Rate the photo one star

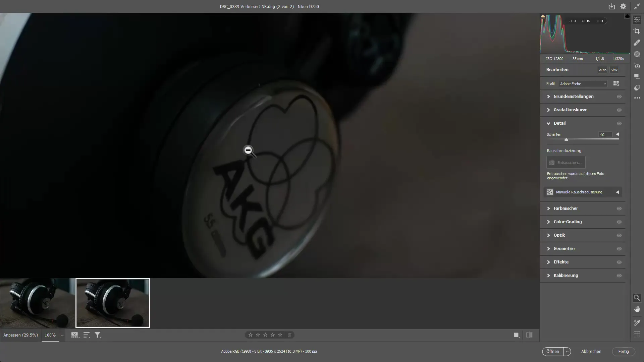pos(251,335)
